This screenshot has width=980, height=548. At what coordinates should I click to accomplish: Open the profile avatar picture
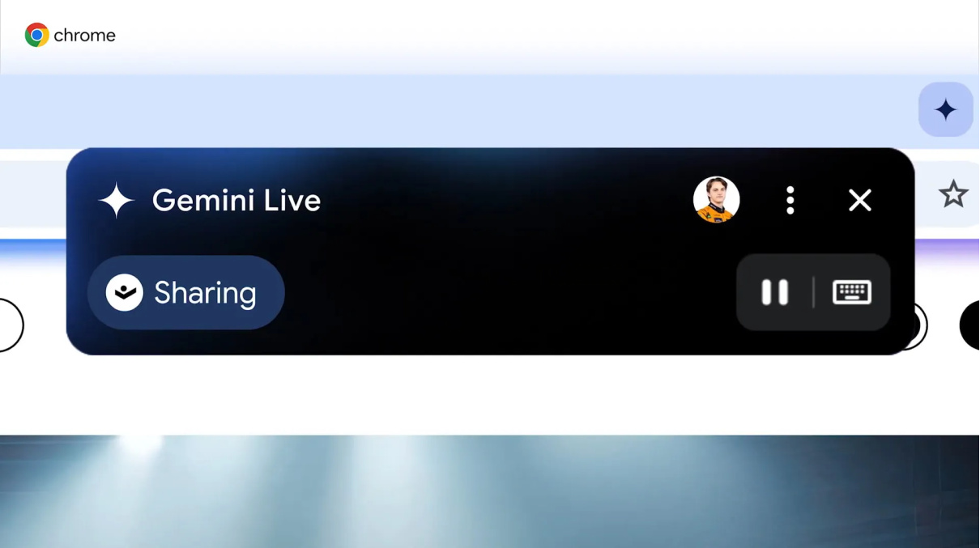click(x=717, y=199)
